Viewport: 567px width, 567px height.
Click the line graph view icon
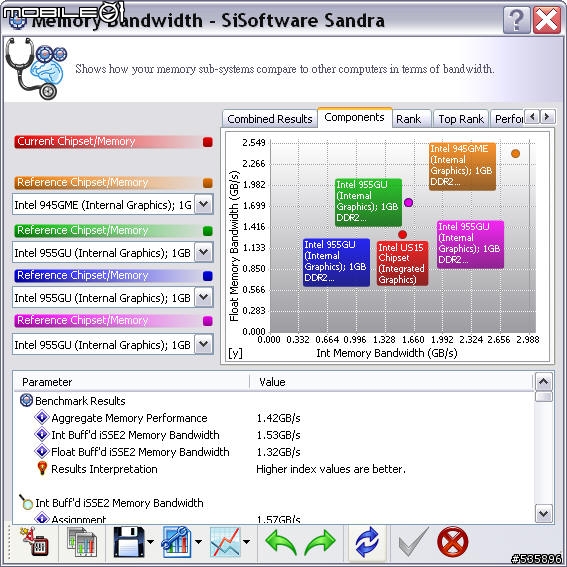(225, 541)
